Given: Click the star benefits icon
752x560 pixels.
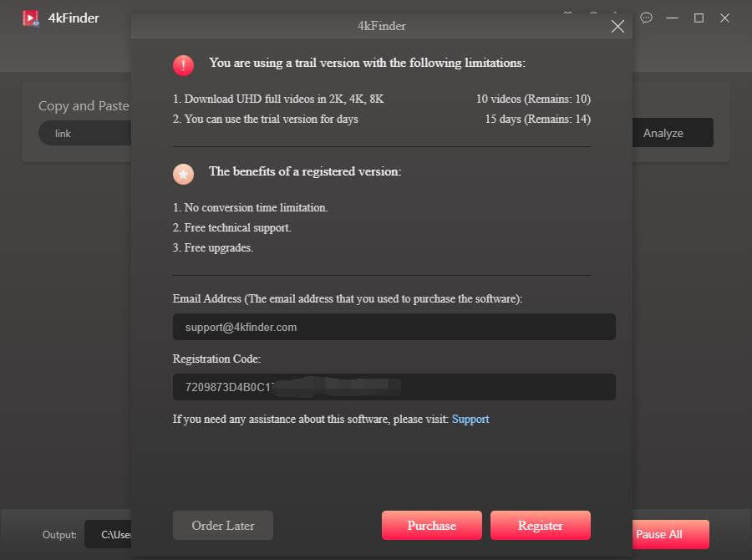Looking at the screenshot, I should (183, 173).
